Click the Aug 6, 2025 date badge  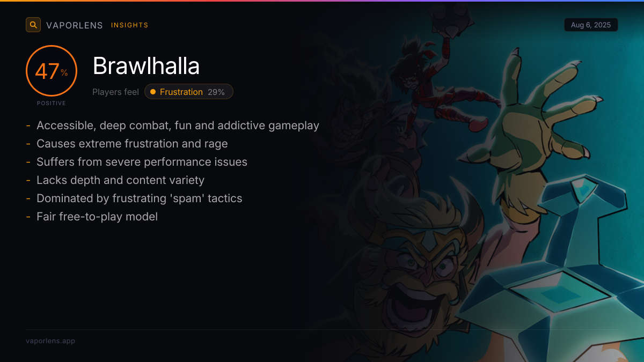[x=591, y=25]
